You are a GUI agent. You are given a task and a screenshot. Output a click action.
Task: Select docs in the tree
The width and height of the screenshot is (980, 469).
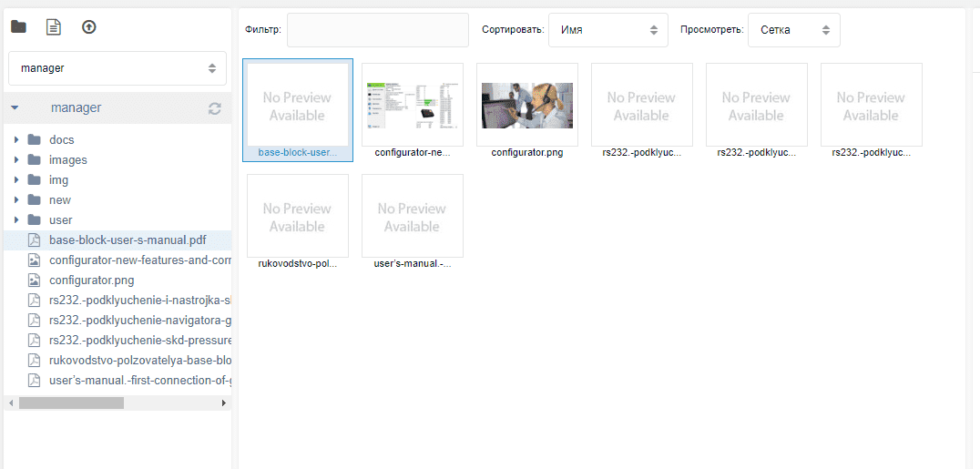(62, 140)
